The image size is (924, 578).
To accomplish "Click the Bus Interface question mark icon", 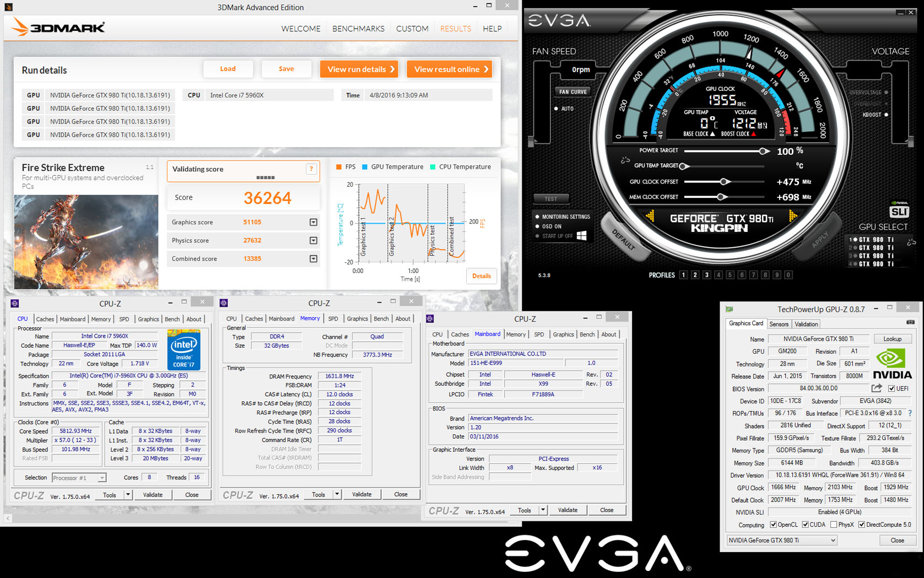I will pyautogui.click(x=910, y=413).
